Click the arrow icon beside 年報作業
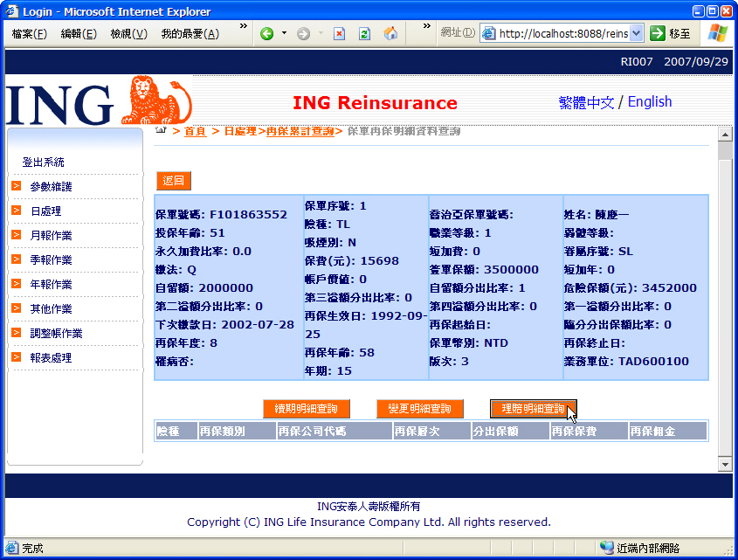The height and width of the screenshot is (560, 738). coord(17,284)
